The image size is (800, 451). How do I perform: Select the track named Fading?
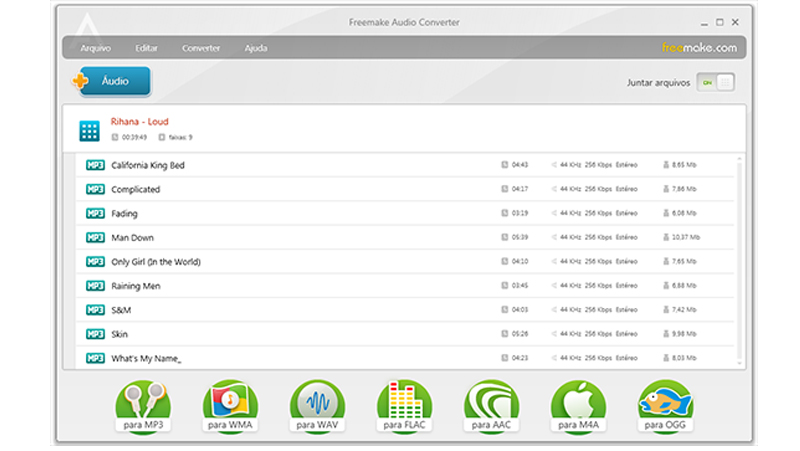click(124, 214)
